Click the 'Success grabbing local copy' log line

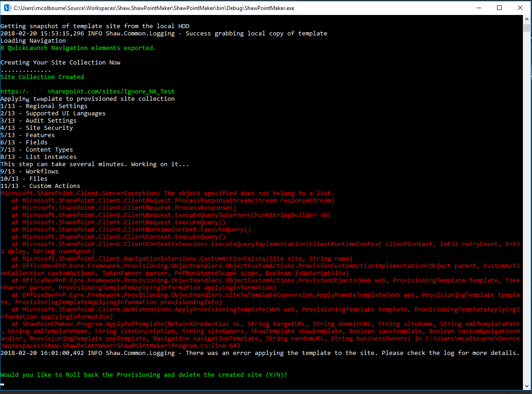click(164, 33)
